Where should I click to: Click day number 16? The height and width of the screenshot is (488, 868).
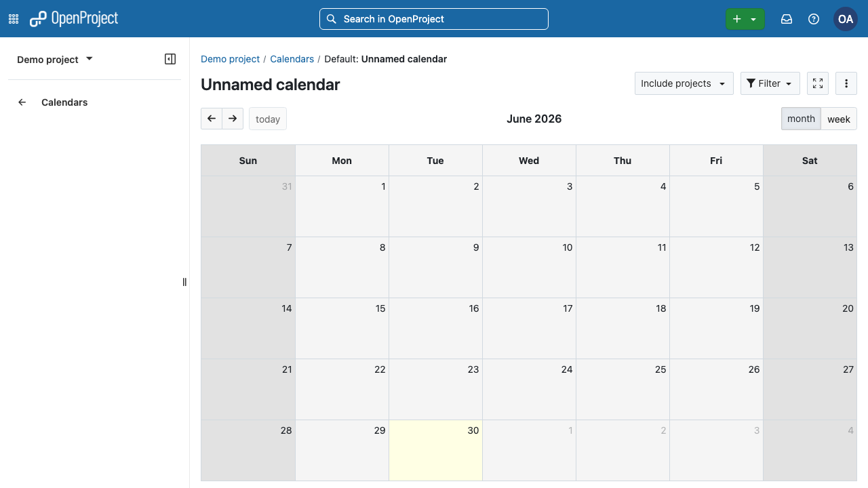(474, 308)
